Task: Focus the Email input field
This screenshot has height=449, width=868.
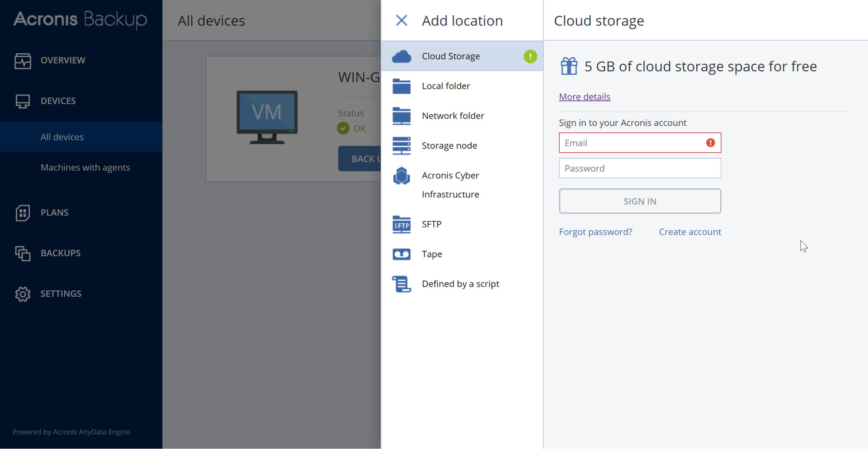Action: click(x=640, y=143)
